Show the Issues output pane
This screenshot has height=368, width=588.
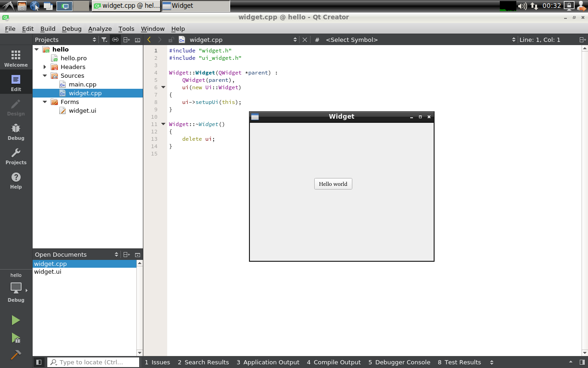tap(157, 362)
